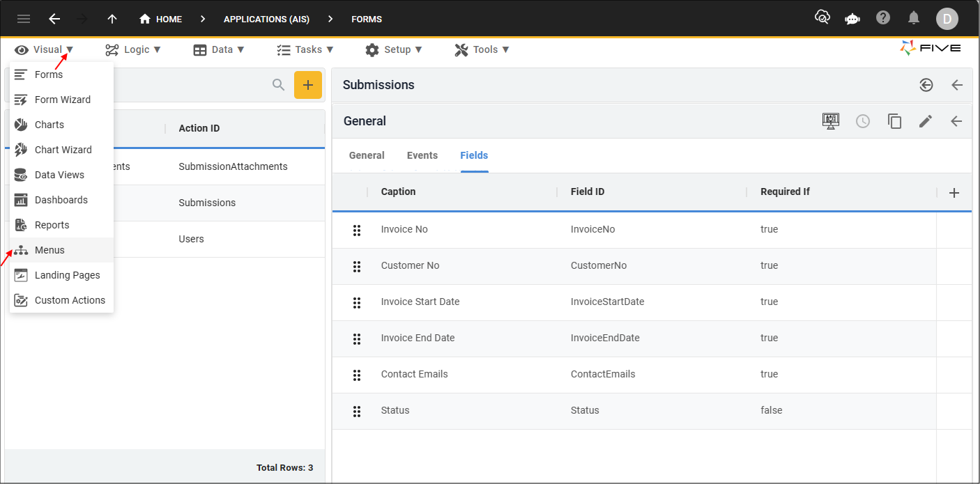980x484 pixels.
Task: Click the APPLICATIONS (AIS) breadcrumb
Action: 266,19
